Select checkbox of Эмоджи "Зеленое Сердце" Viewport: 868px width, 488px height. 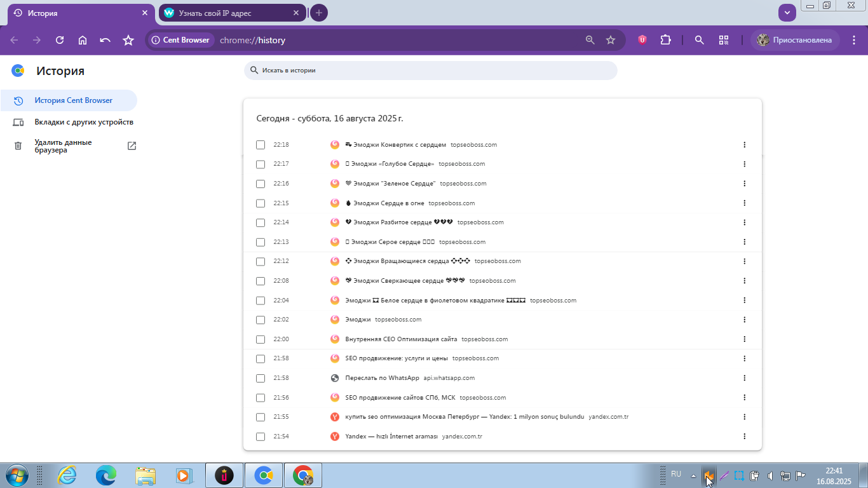click(x=261, y=184)
